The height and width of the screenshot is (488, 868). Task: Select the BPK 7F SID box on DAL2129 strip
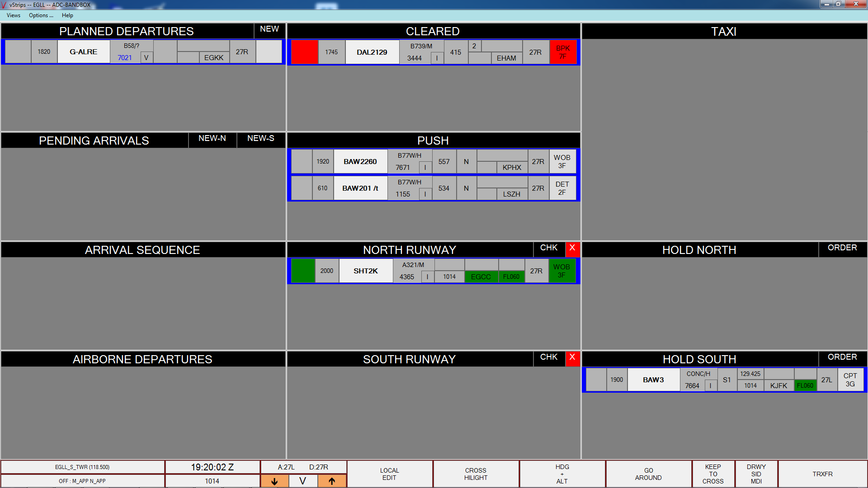[x=562, y=52]
